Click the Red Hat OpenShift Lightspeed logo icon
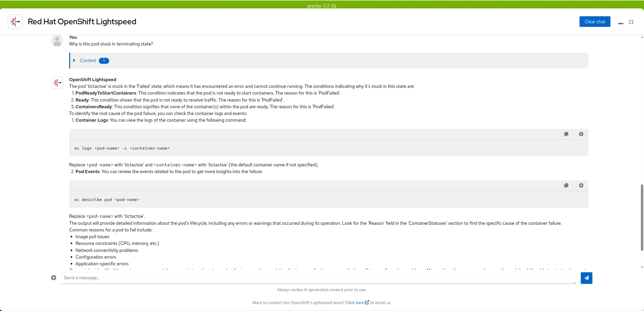 tap(15, 22)
